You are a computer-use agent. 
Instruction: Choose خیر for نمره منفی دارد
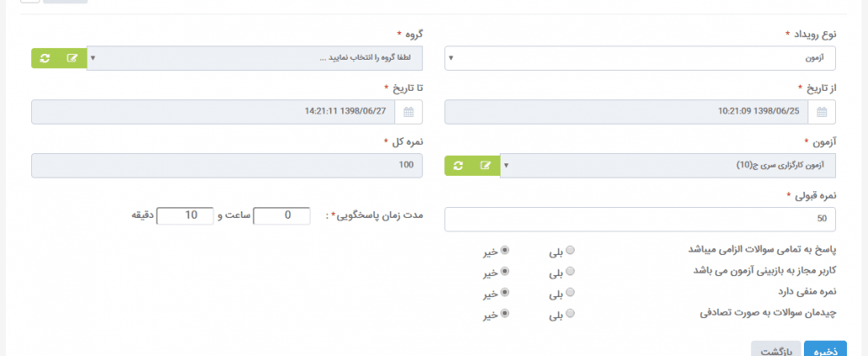pyautogui.click(x=504, y=292)
